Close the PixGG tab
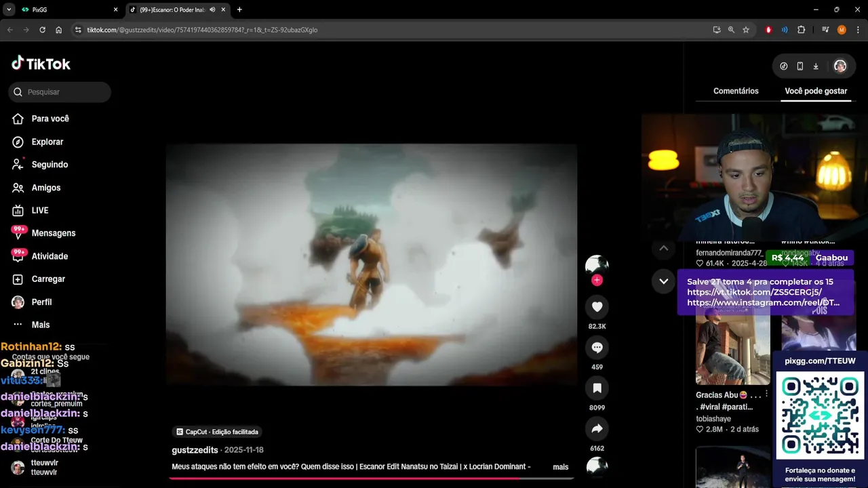This screenshot has height=488, width=868. coord(115,9)
